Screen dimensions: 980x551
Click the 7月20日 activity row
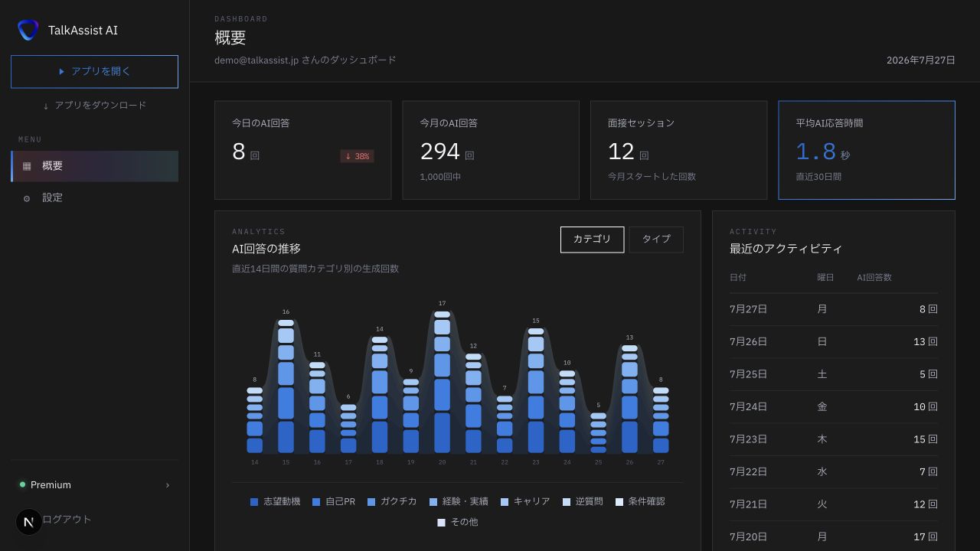tap(834, 537)
